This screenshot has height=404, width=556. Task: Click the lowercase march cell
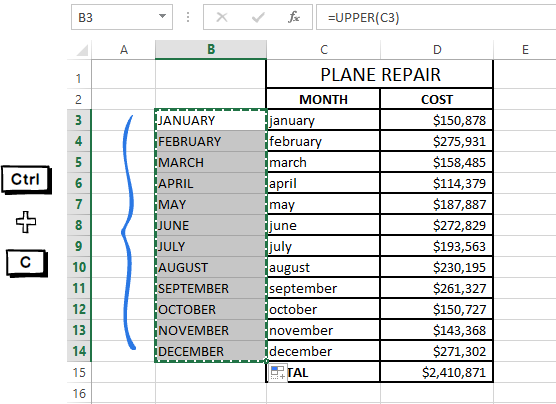click(x=323, y=162)
